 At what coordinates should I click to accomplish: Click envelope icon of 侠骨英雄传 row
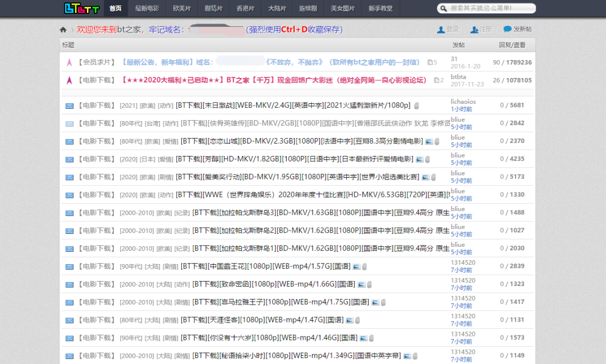pyautogui.click(x=70, y=123)
